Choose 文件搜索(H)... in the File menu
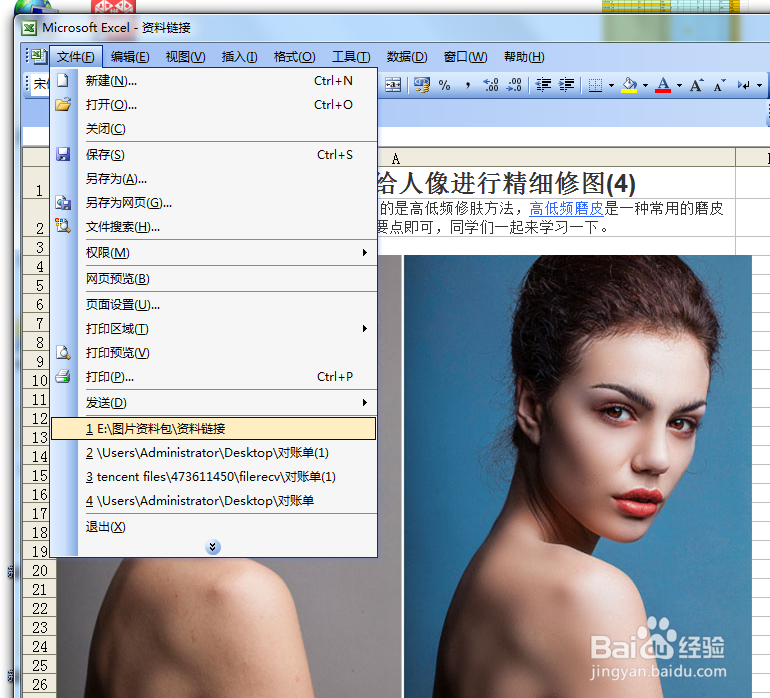The image size is (770, 698). (214, 227)
